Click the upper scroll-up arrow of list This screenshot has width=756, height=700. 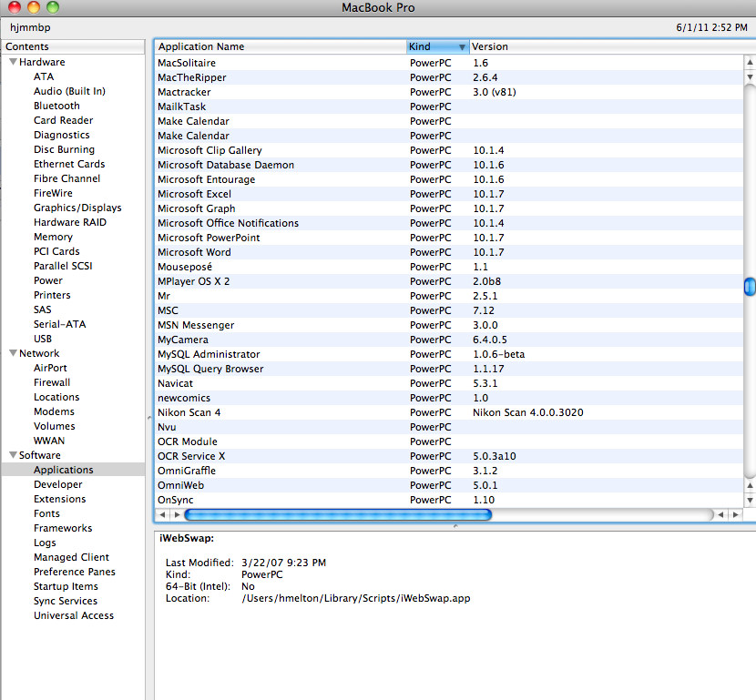[750, 62]
